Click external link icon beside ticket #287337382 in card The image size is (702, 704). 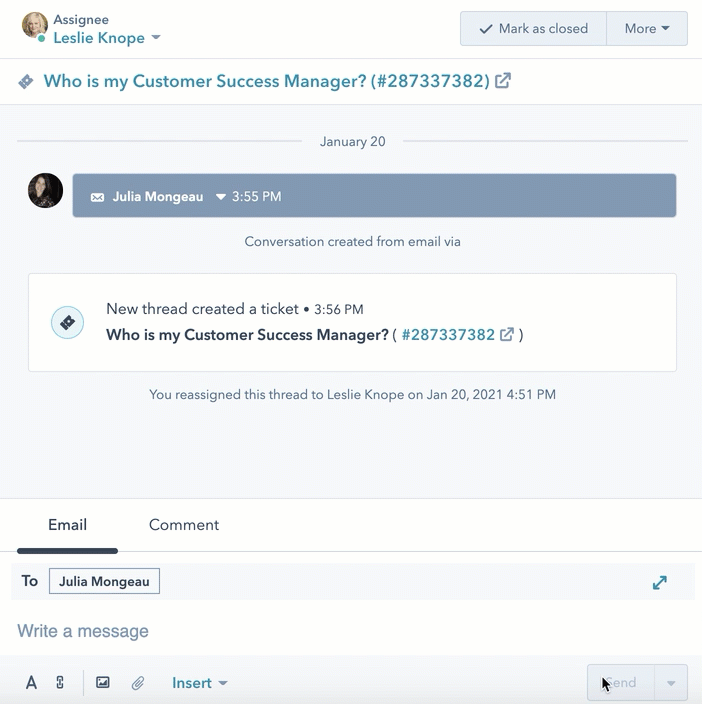[507, 335]
